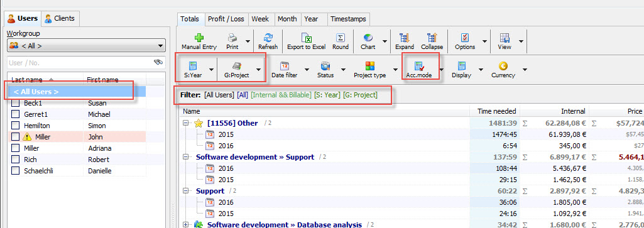This screenshot has width=644, height=228.
Task: Open the Month tab
Action: tap(287, 19)
